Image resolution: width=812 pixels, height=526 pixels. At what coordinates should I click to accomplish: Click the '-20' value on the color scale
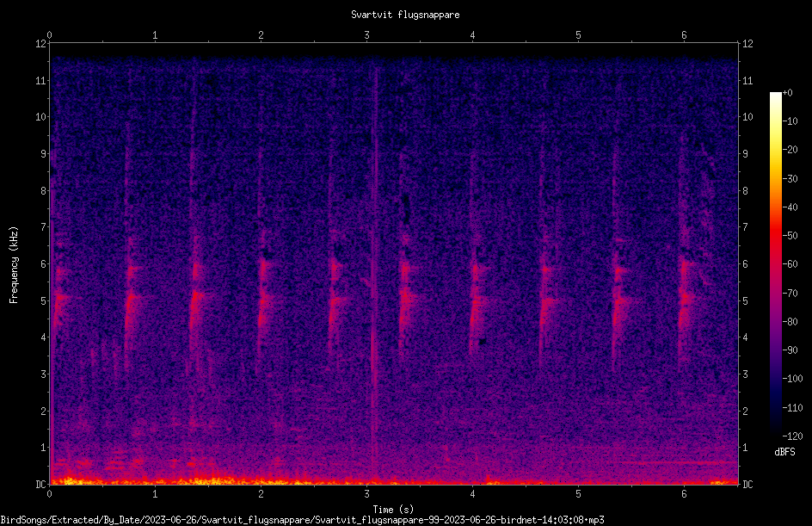(790, 150)
